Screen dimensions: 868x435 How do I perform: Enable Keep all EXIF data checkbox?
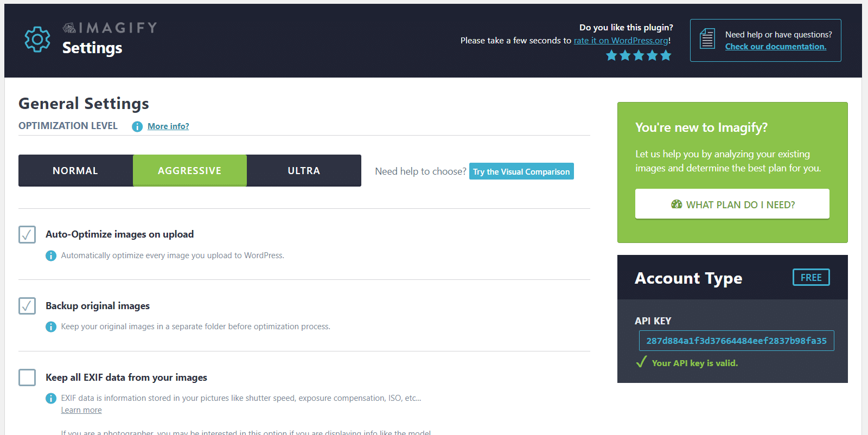[27, 378]
